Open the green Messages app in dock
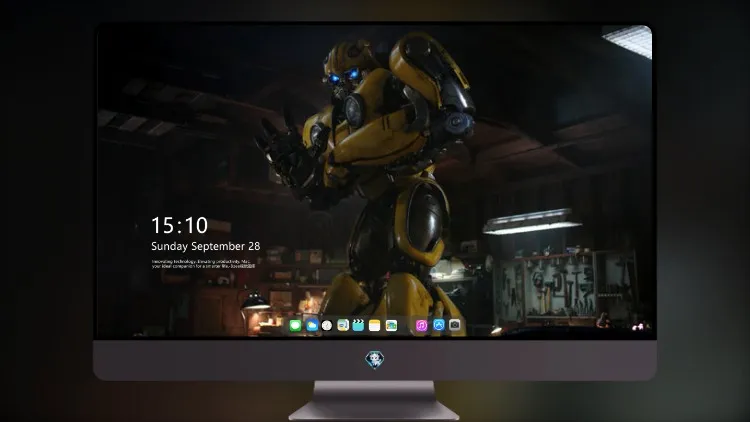Screen dimensions: 750x422 pos(295,326)
